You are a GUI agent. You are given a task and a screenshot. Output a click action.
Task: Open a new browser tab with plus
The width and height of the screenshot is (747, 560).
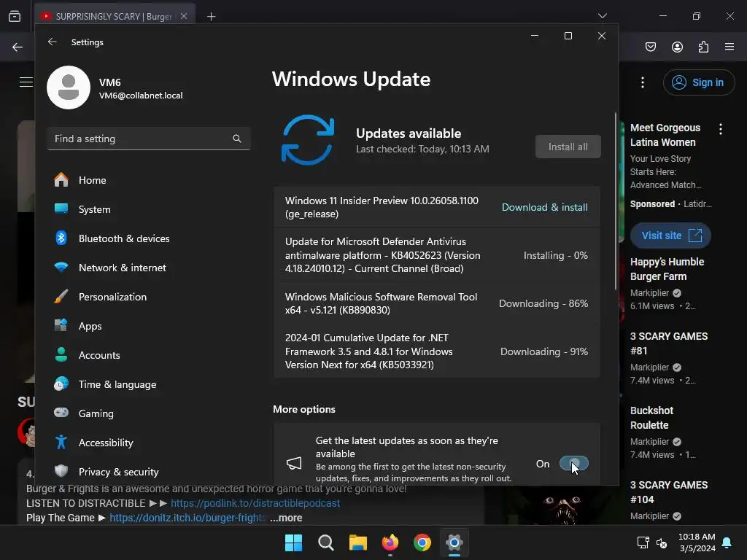(211, 17)
